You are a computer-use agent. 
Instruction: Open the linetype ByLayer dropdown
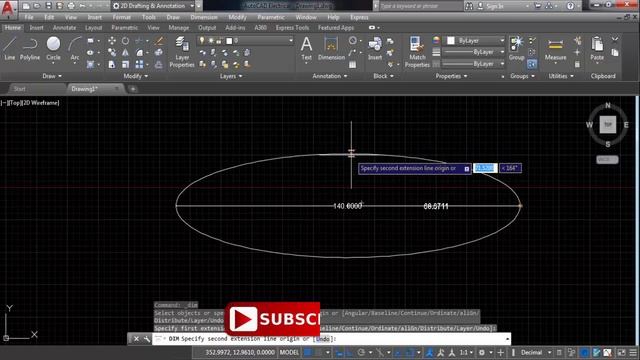click(x=473, y=64)
